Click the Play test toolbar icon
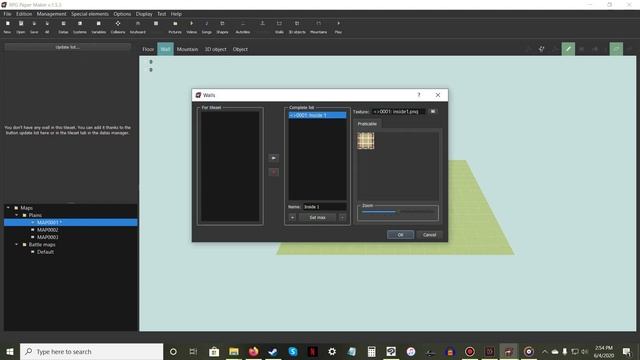This screenshot has height=360, width=640. pos(338,27)
